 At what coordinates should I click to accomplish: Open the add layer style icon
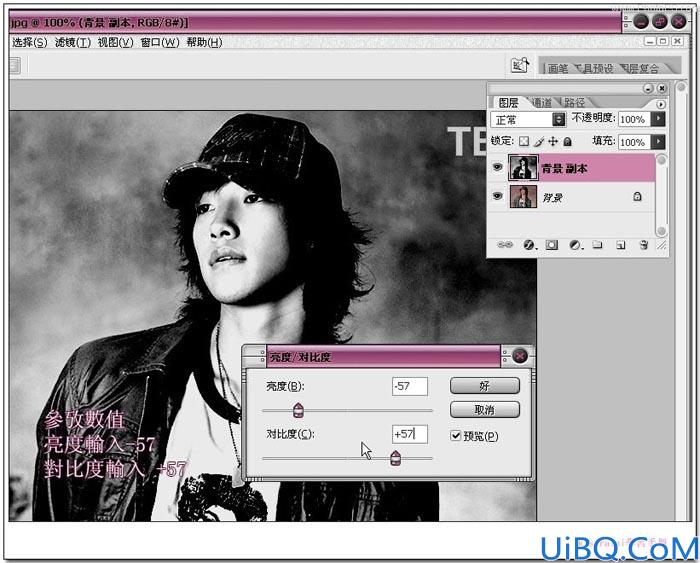tap(529, 245)
